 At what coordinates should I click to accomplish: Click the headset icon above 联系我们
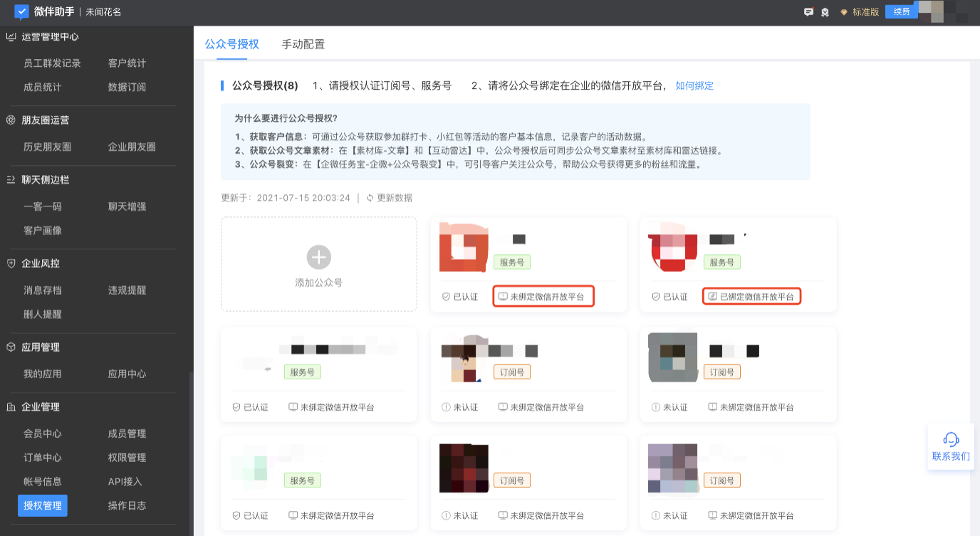(x=951, y=439)
